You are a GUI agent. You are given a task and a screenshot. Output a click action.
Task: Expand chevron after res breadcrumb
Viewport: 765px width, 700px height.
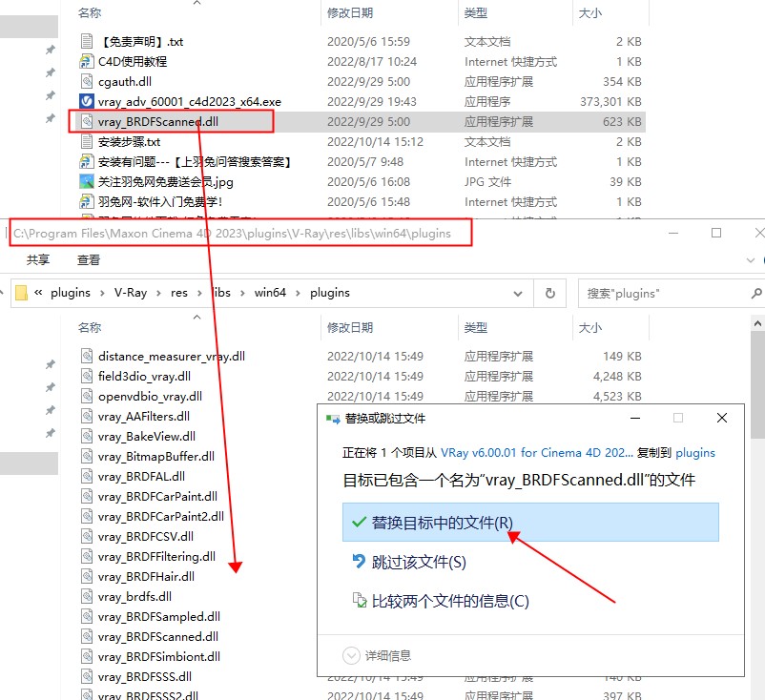[199, 293]
